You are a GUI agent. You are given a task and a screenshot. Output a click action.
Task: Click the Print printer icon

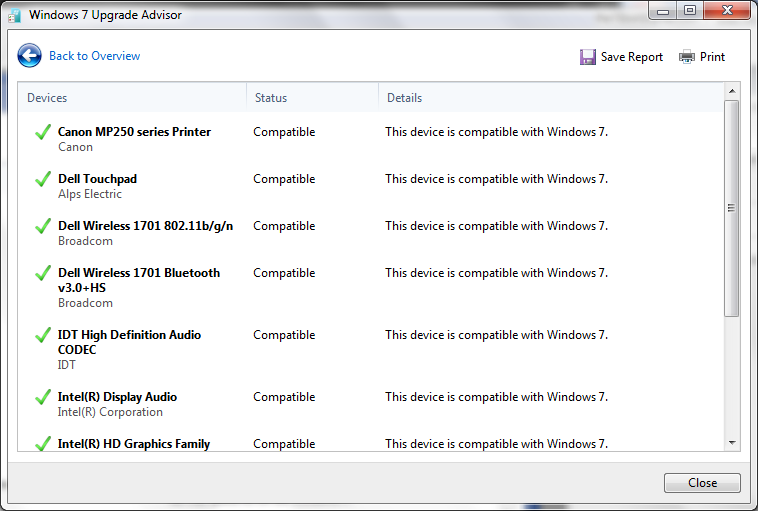686,57
